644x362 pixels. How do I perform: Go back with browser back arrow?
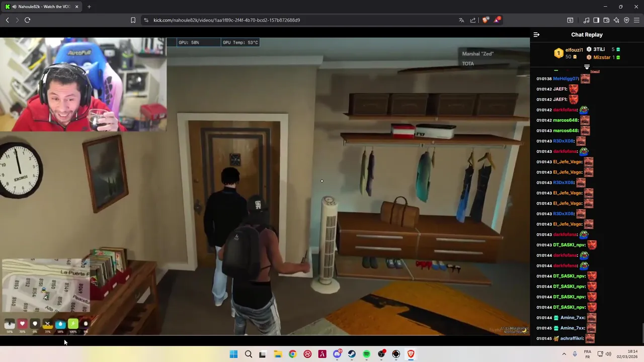click(x=7, y=20)
